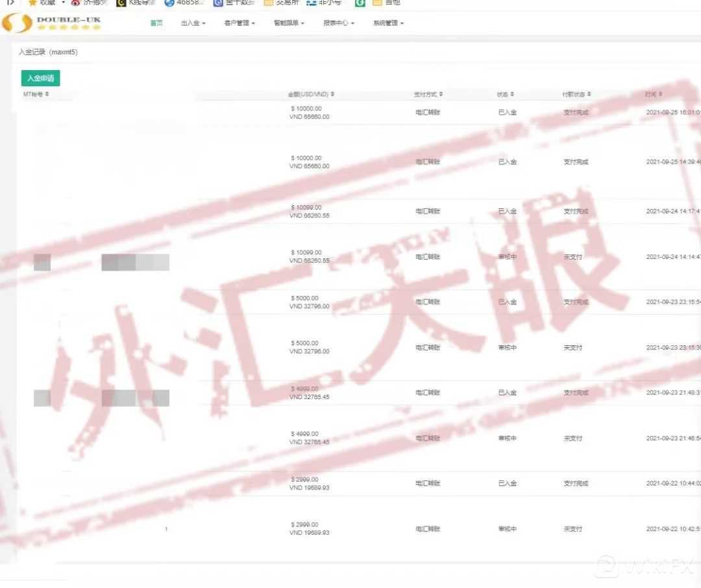Click the green 入金申请 button
The width and height of the screenshot is (701, 588).
click(x=41, y=79)
